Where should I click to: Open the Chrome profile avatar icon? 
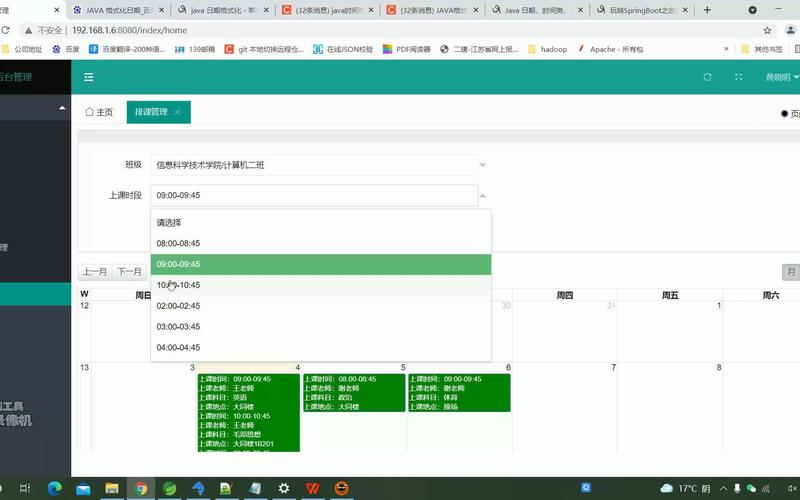tap(791, 31)
